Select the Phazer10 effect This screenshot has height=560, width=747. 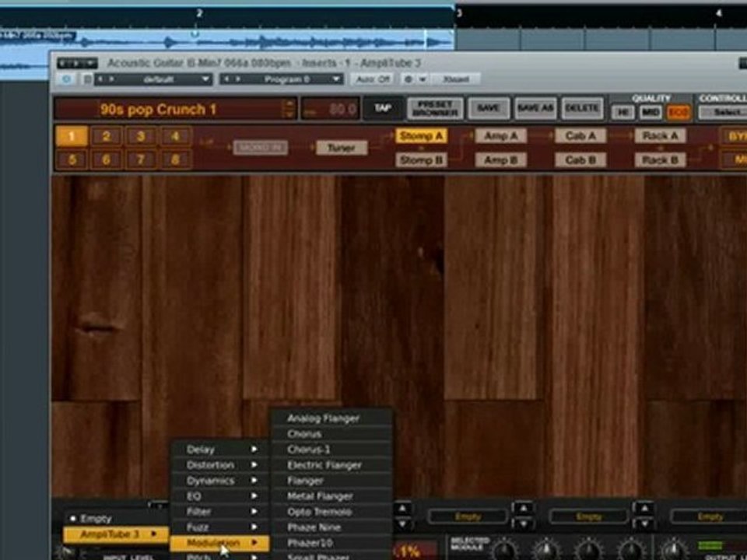point(332,543)
